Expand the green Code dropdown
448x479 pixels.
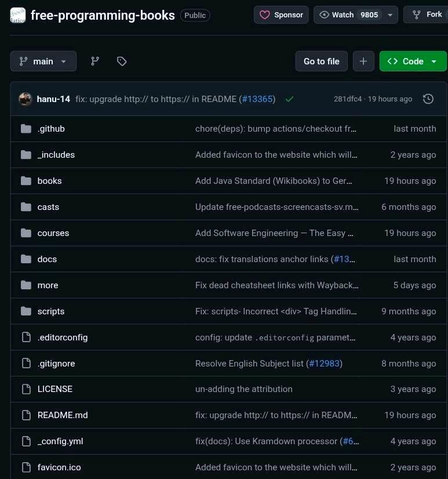coord(413,61)
